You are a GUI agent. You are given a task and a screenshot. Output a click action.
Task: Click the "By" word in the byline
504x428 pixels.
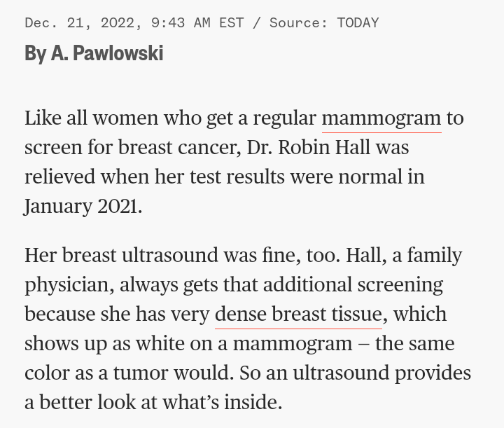[x=35, y=53]
